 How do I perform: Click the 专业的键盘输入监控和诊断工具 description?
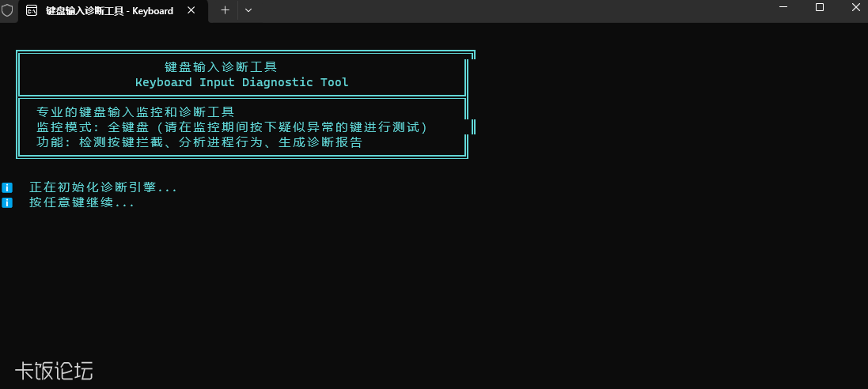(x=135, y=112)
